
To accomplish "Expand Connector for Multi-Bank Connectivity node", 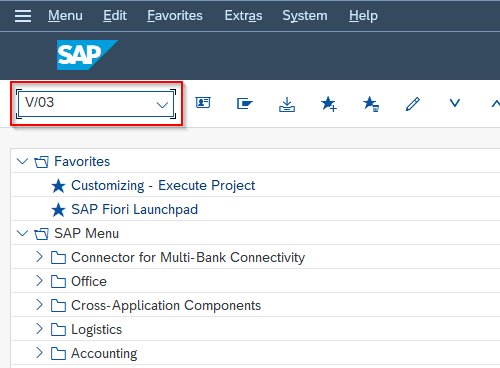I will coord(39,257).
